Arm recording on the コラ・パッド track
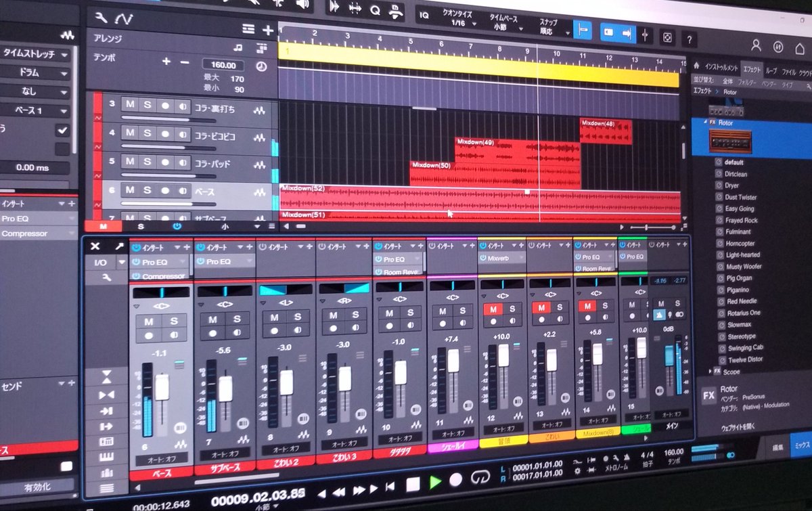Image resolution: width=812 pixels, height=511 pixels. 165,162
